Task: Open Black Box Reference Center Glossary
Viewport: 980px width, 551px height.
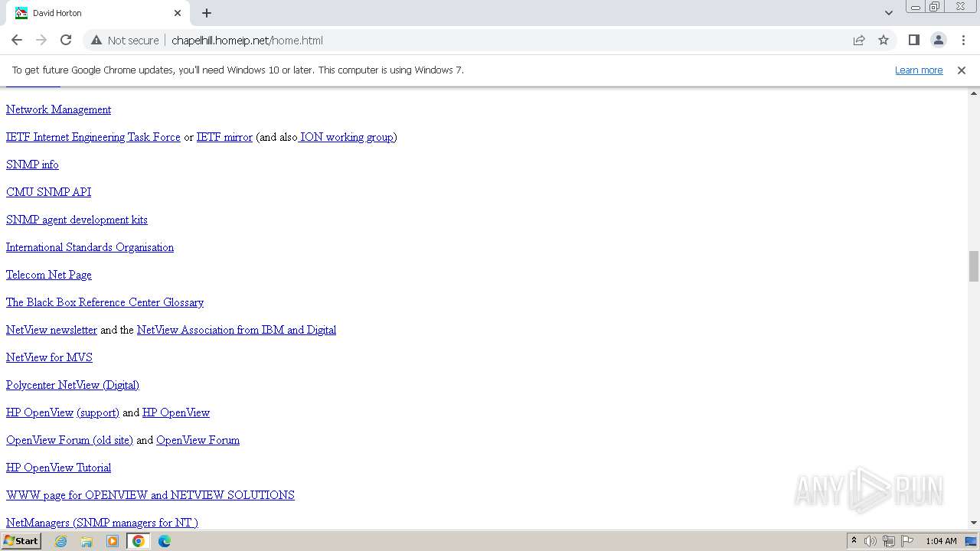Action: coord(105,302)
